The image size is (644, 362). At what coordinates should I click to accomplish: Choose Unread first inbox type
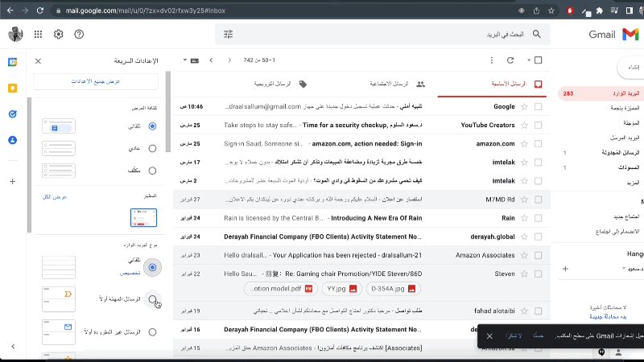[x=152, y=332]
